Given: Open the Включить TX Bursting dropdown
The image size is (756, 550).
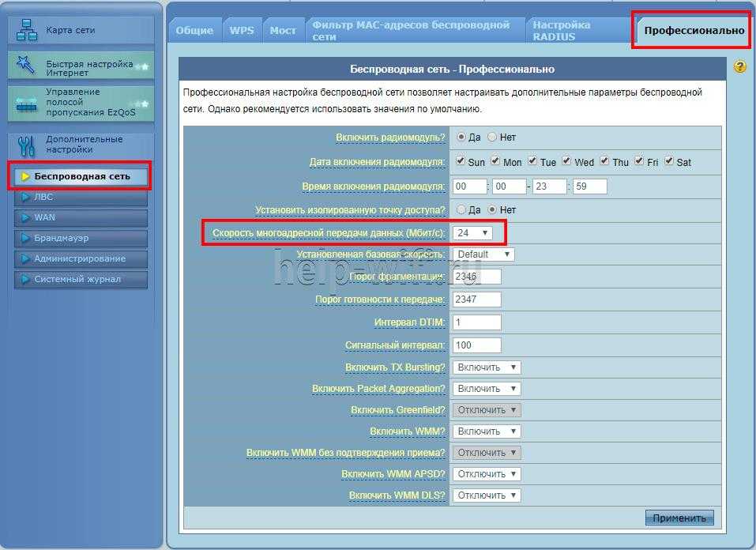Looking at the screenshot, I should pos(487,367).
